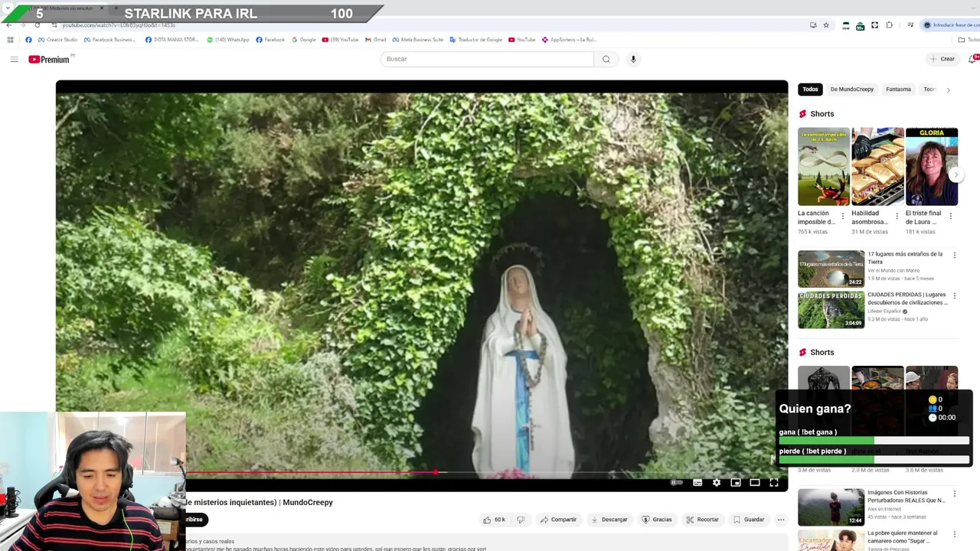Screen dimensions: 980x551
Task: Open the Habilidad asombrosa short
Action: point(877,167)
